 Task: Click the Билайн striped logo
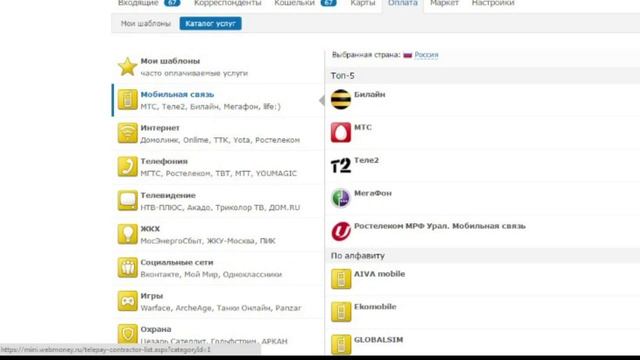pos(340,99)
